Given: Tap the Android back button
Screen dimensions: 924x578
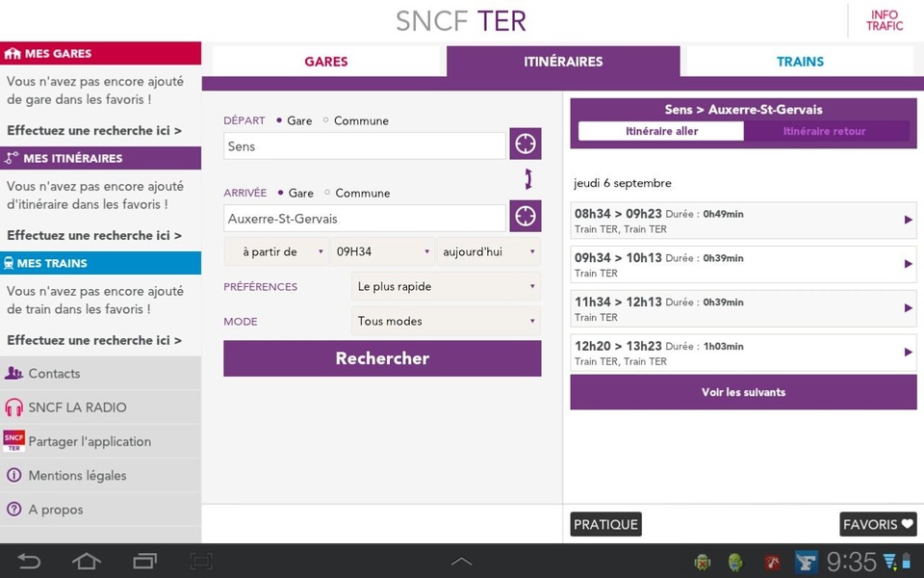Looking at the screenshot, I should pos(28,561).
